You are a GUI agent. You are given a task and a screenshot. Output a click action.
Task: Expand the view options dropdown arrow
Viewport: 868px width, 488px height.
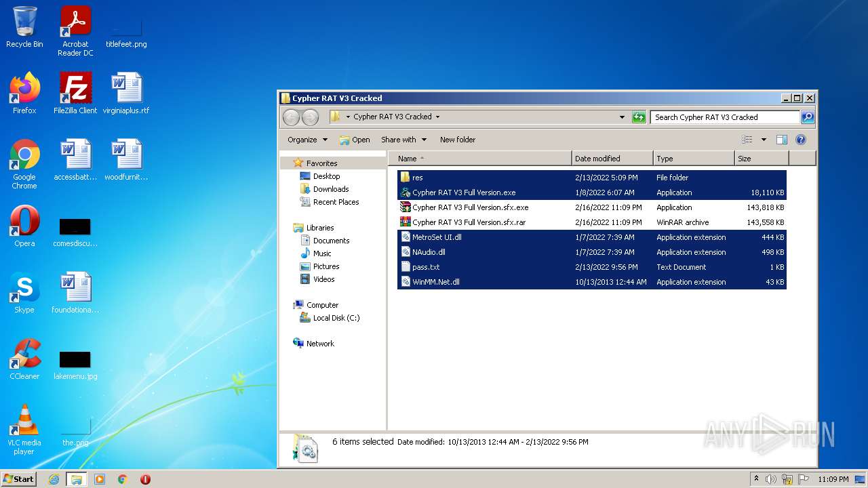(x=764, y=140)
